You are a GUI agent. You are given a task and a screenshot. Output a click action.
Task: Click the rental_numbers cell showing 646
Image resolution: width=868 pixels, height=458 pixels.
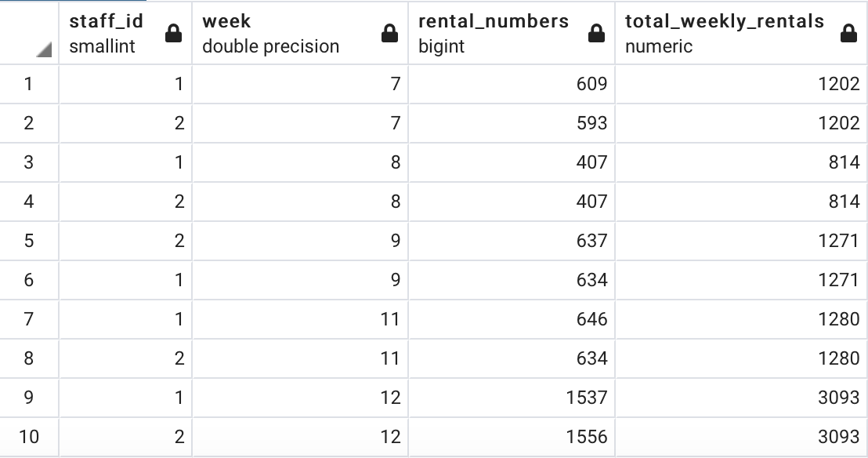pyautogui.click(x=512, y=319)
